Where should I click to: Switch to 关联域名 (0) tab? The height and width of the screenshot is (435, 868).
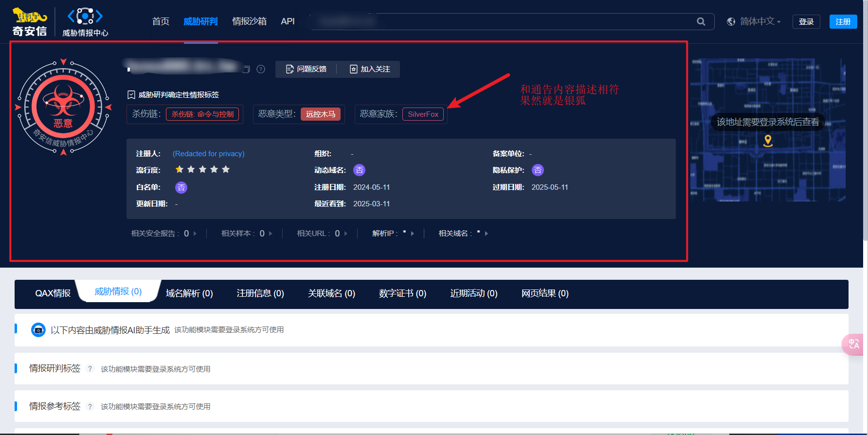pos(331,293)
